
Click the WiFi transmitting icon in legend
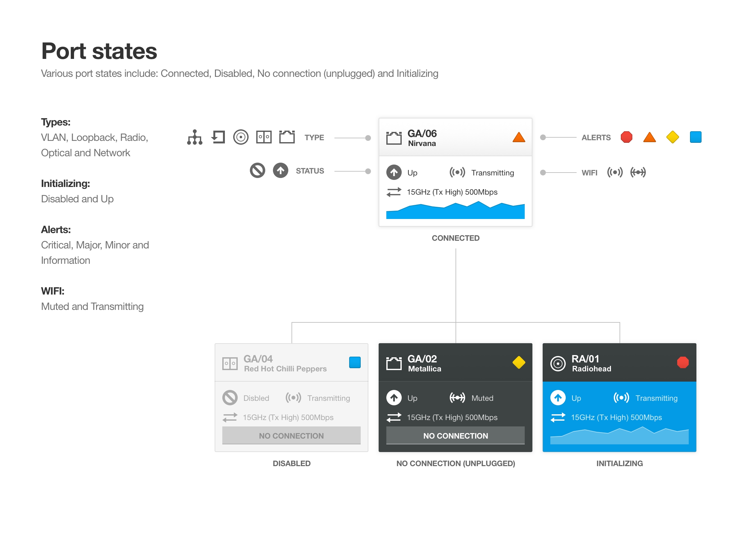pos(615,172)
